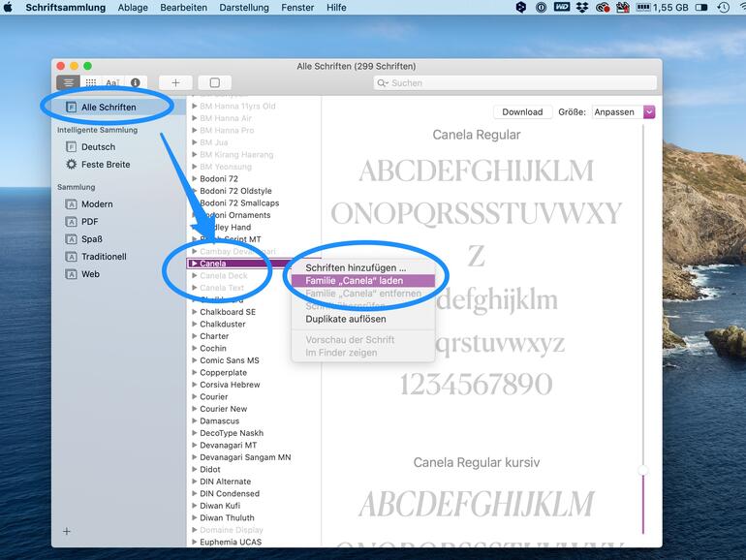Expand the Copperplate family
The height and width of the screenshot is (560, 746).
(x=194, y=373)
